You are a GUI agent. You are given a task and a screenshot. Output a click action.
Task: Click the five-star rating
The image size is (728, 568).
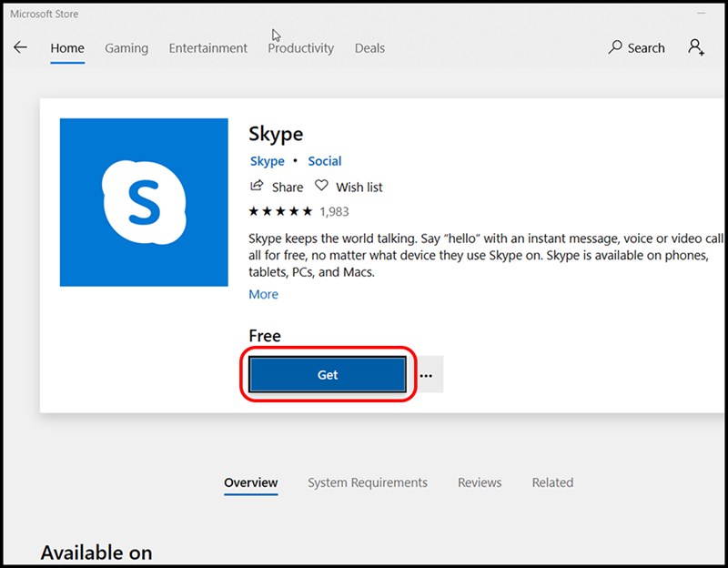[280, 212]
